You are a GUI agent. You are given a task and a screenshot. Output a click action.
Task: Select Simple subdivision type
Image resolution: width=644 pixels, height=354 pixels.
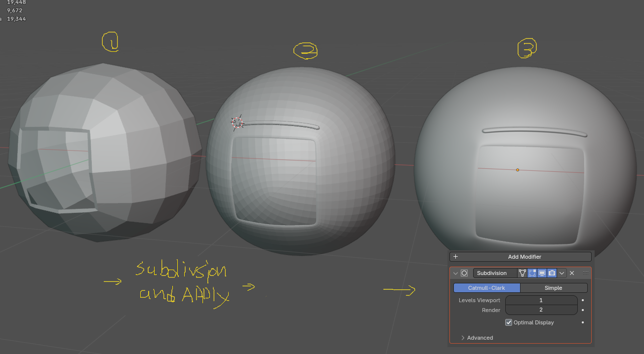(554, 288)
